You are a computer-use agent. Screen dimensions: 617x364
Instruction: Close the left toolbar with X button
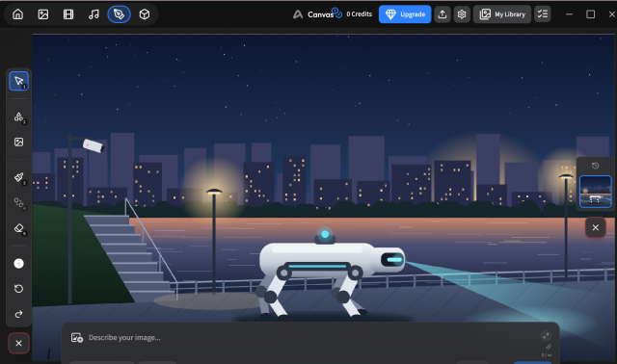18,343
